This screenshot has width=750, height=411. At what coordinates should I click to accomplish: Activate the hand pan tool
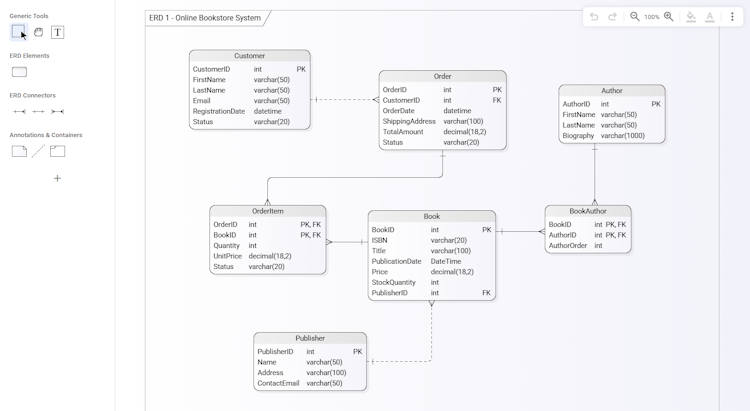tap(38, 32)
